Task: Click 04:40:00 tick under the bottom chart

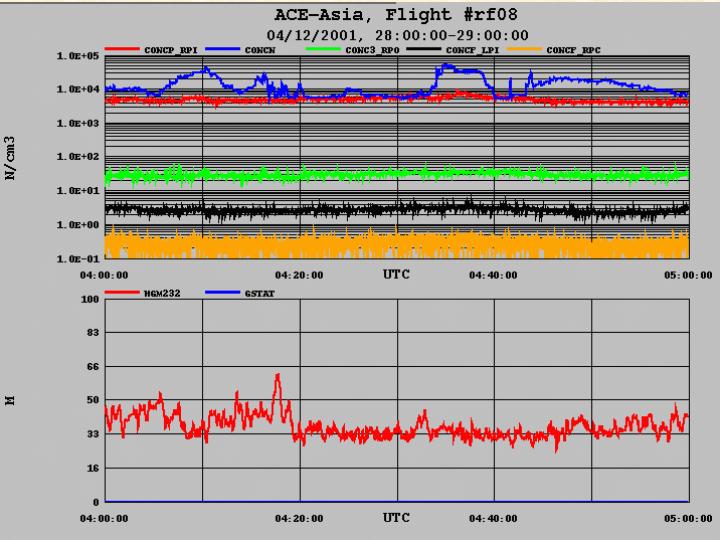Action: pyautogui.click(x=493, y=518)
